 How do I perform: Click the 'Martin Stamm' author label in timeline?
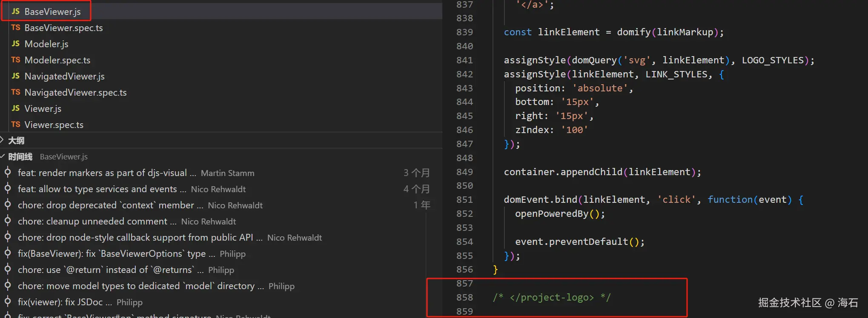227,173
